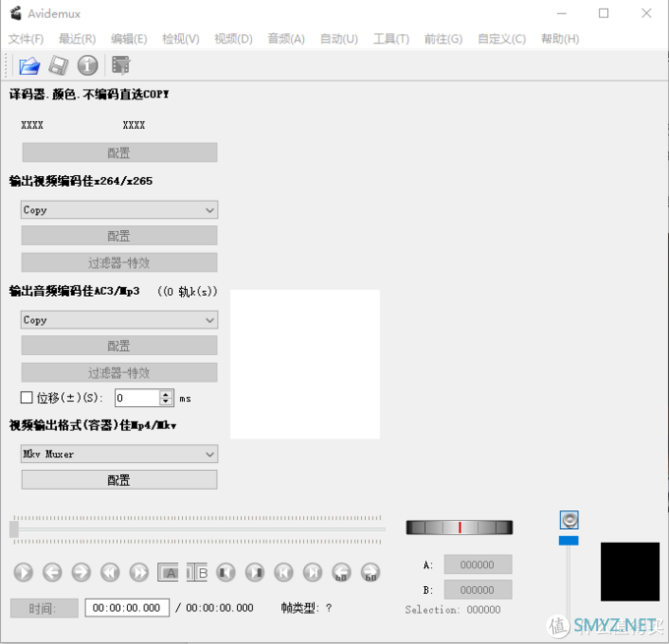Open the 编辑(E) menu
Image resolution: width=669 pixels, height=644 pixels.
click(x=129, y=39)
